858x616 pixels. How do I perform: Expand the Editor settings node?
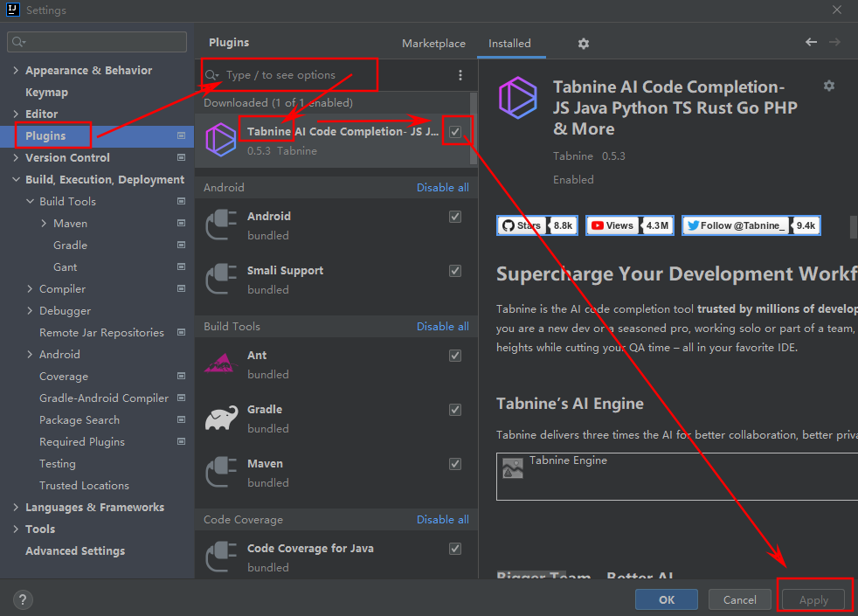(16, 114)
